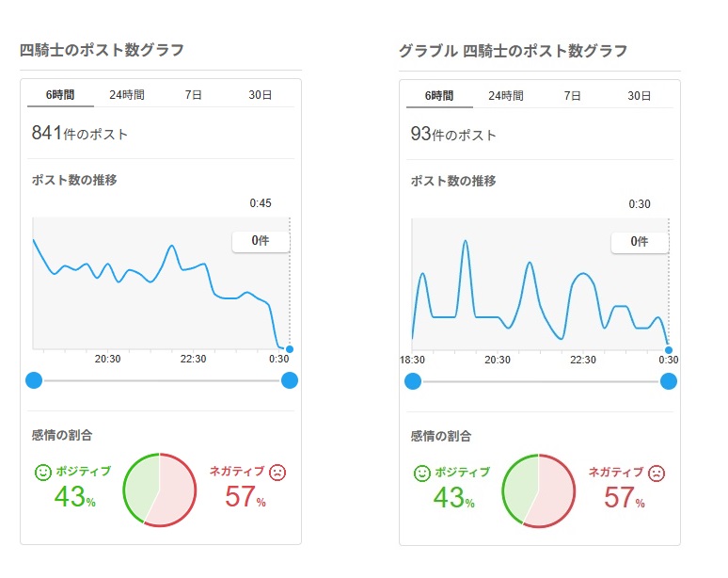Screen dimensions: 728x578
Task: Click the sentiment pie chart in right panel
Action: 539,491
